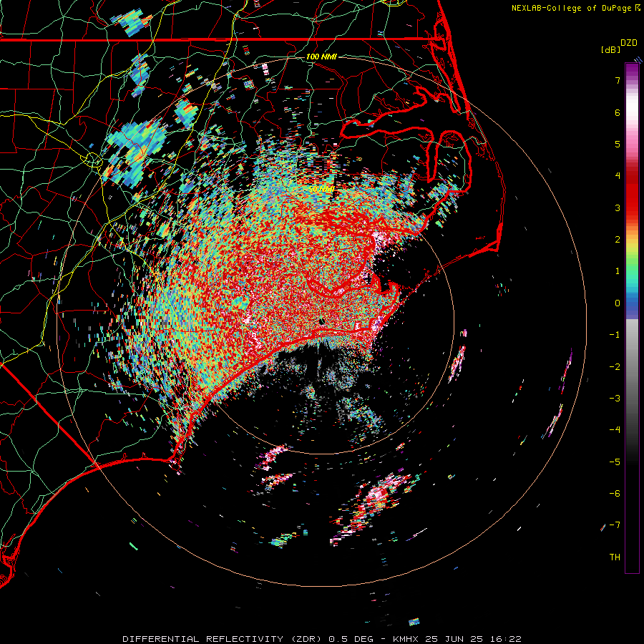
Task: Click the -1 tick label on scale
Action: 615,335
